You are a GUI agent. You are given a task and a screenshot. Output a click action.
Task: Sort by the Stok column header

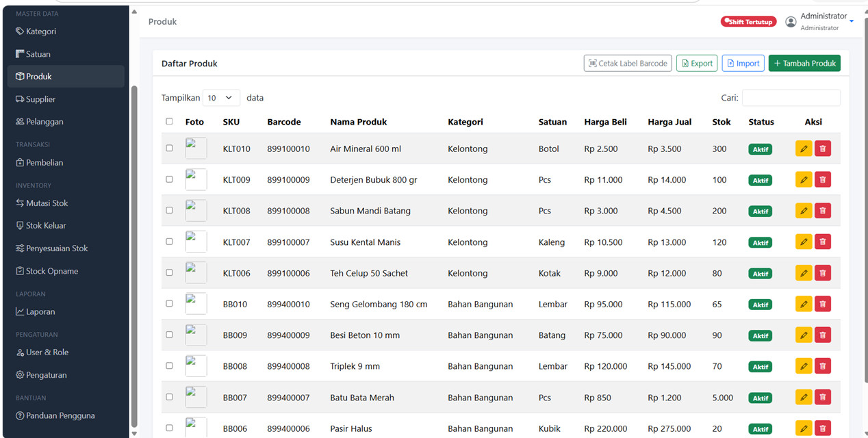[722, 122]
